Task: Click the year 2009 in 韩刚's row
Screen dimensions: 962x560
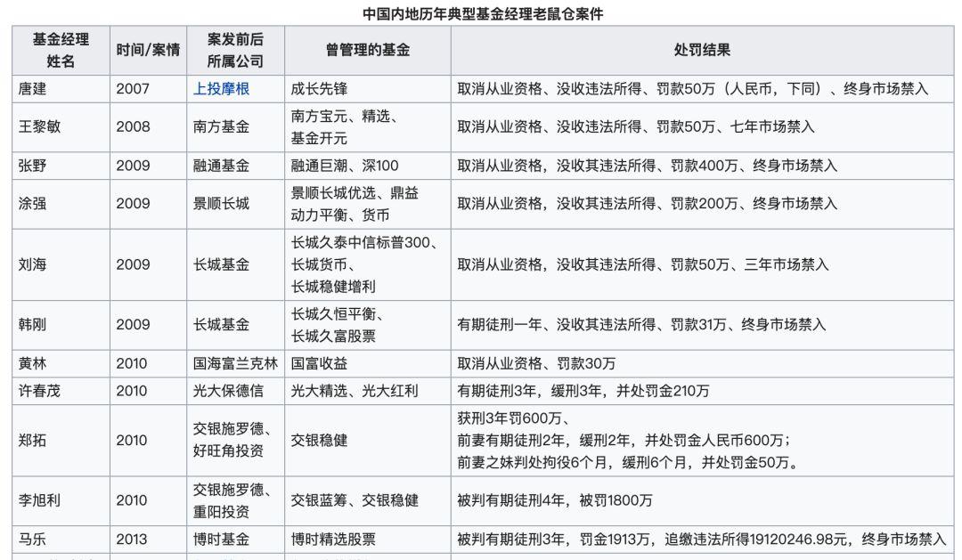Action: [x=133, y=324]
